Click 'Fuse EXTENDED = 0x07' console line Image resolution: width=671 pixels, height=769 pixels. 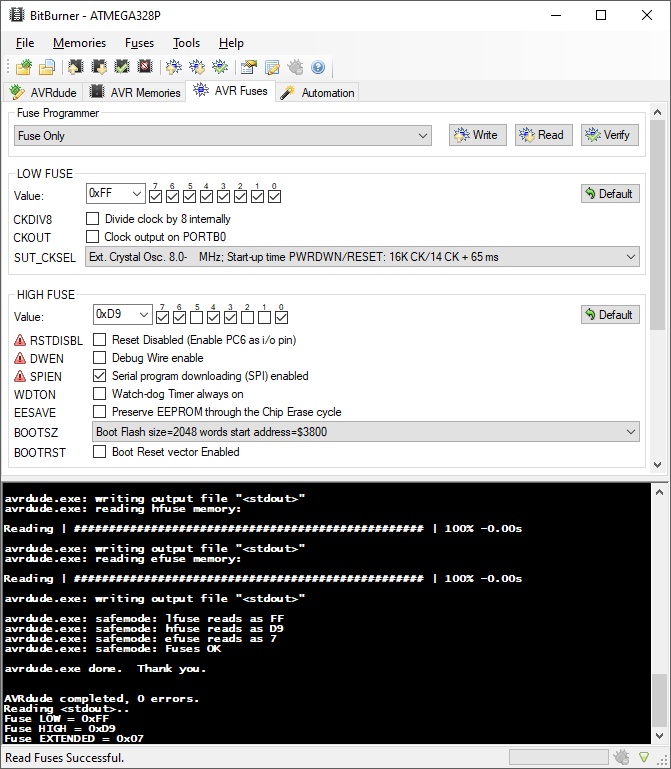(74, 738)
